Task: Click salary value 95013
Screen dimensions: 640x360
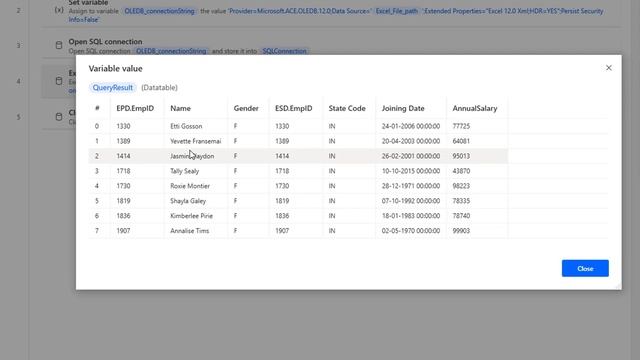Action: 461,156
